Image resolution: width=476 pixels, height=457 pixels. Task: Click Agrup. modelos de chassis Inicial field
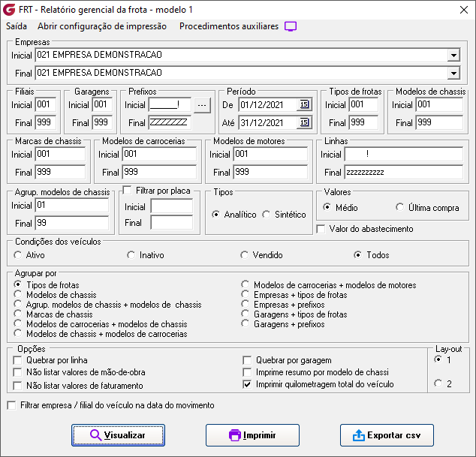click(x=71, y=205)
